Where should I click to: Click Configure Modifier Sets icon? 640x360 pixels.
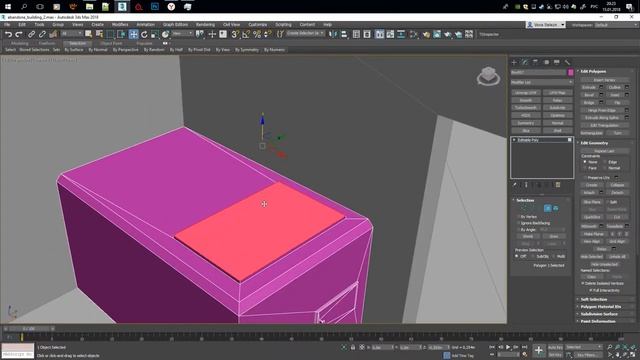558,185
